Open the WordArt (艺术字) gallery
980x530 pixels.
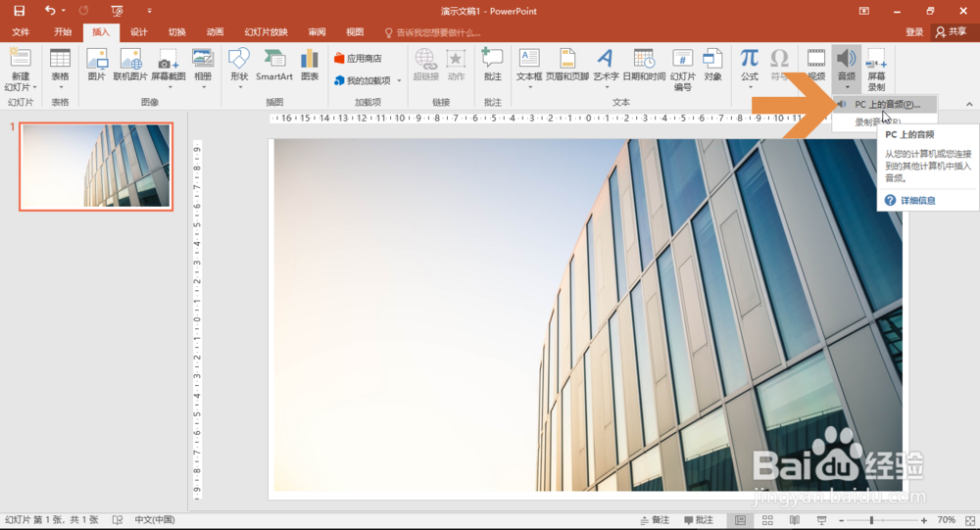(606, 68)
